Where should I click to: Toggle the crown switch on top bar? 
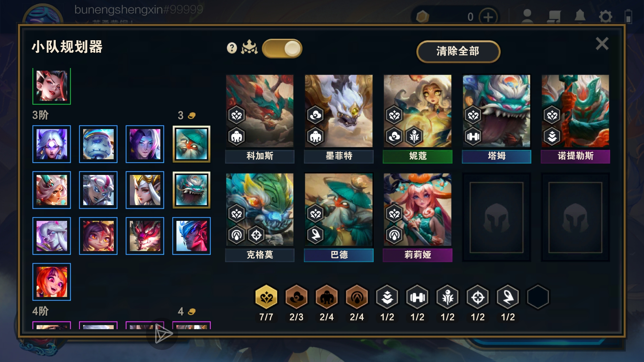tap(282, 49)
